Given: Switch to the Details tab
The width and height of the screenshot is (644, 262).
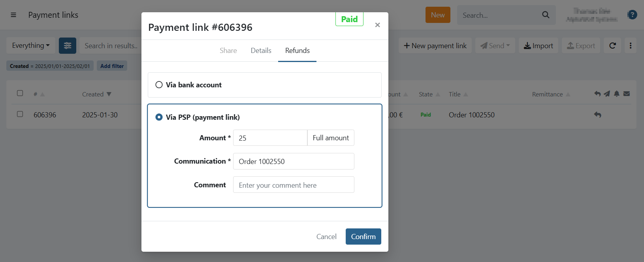Looking at the screenshot, I should [261, 51].
